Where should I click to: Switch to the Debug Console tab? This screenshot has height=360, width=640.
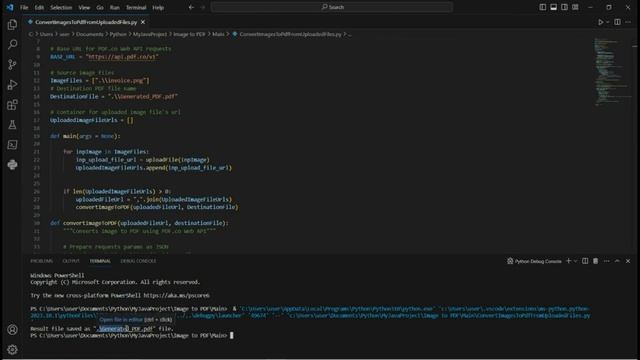tap(138, 261)
